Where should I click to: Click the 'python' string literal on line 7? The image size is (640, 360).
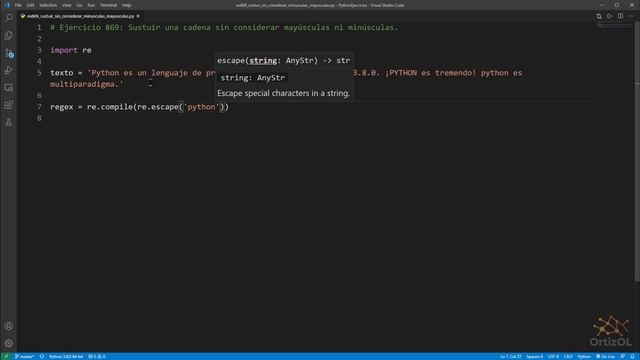tap(201, 107)
